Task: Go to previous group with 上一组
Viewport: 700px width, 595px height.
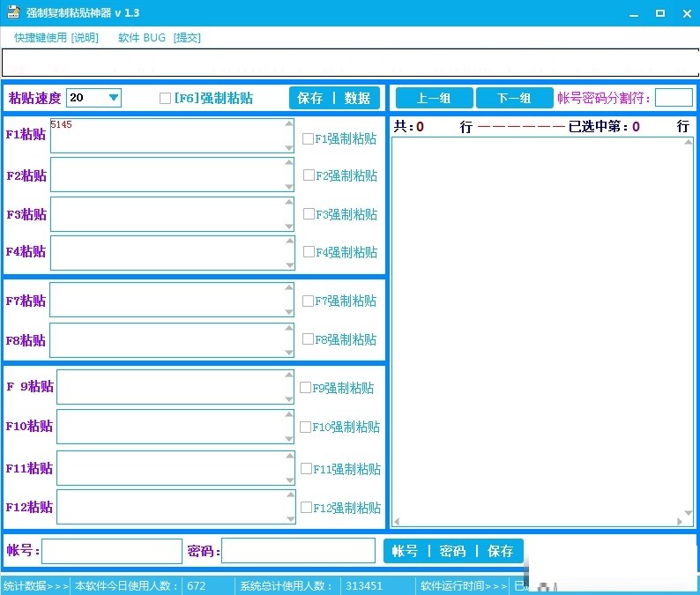Action: tap(433, 98)
